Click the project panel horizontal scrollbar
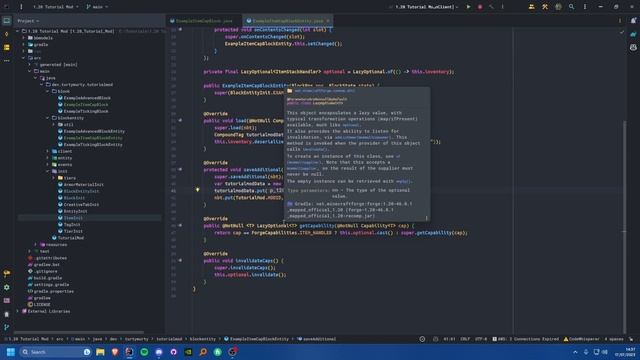 (78, 333)
